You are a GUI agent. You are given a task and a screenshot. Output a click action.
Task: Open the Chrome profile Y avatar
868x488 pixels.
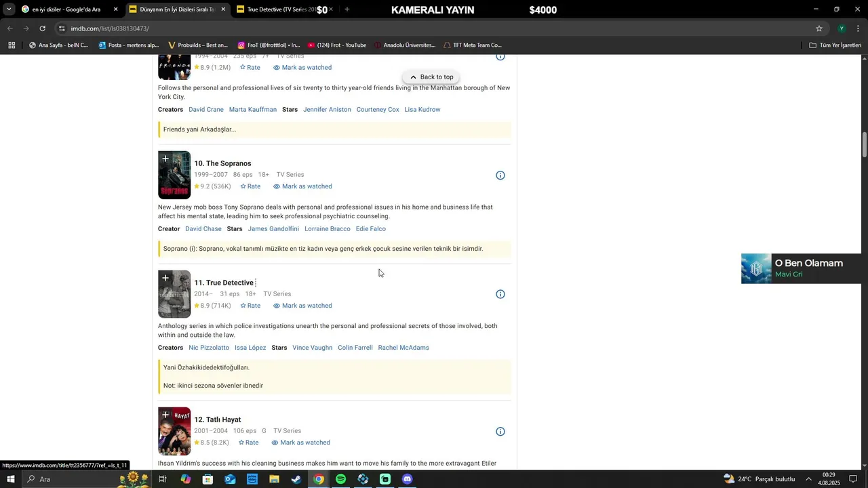tap(842, 28)
